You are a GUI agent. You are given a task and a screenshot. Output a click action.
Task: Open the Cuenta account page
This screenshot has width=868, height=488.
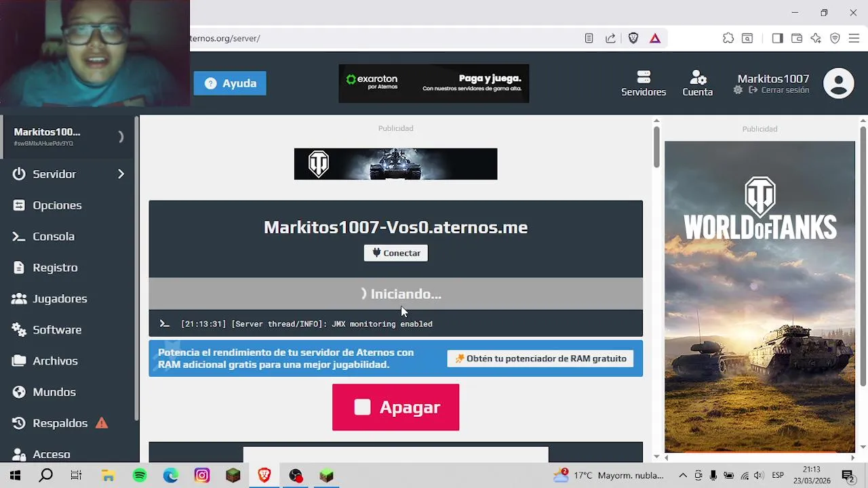[698, 83]
